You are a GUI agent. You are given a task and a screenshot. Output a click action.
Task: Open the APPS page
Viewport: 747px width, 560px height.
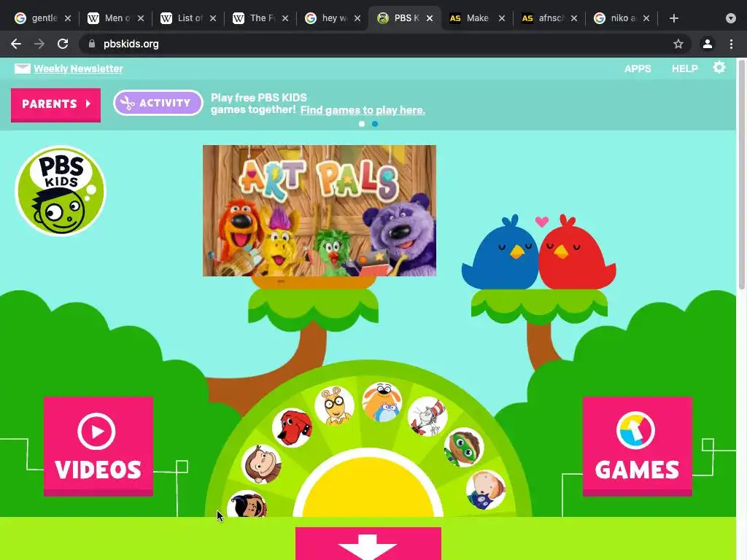638,69
